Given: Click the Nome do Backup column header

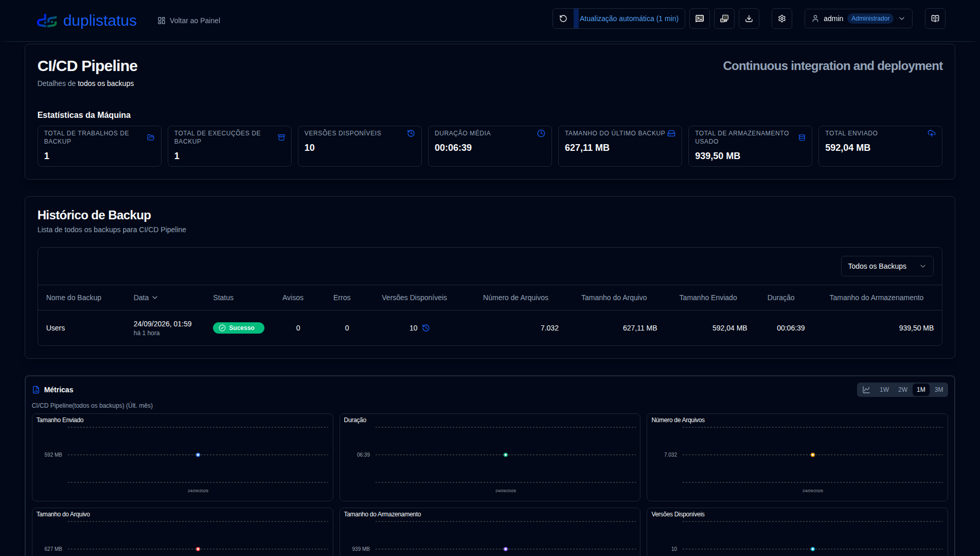Looking at the screenshot, I should (74, 298).
